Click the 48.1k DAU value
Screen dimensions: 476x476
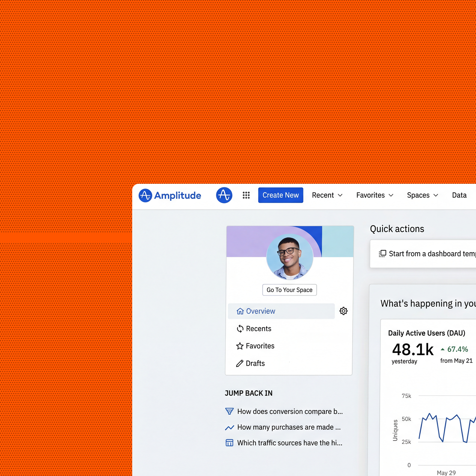click(413, 349)
